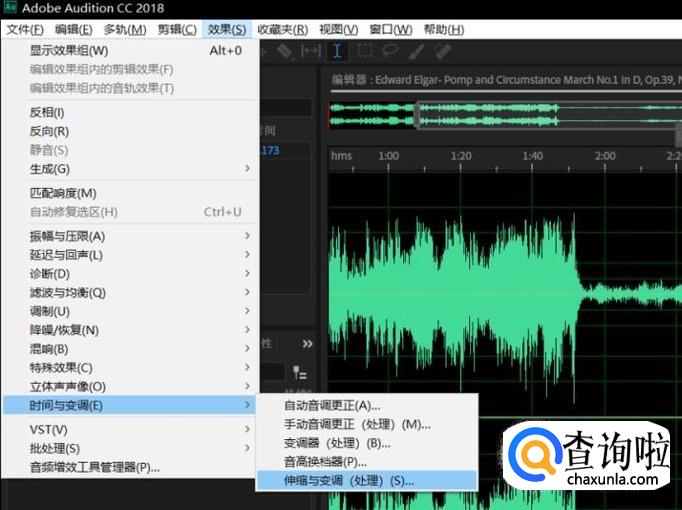Viewport: 682px width, 510px height.
Task: Select the highlighted 时间与变调(E) item
Action: (x=130, y=405)
